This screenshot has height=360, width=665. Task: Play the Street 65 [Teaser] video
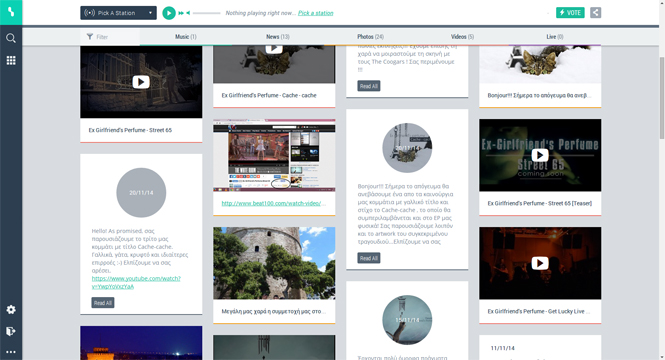tap(540, 155)
